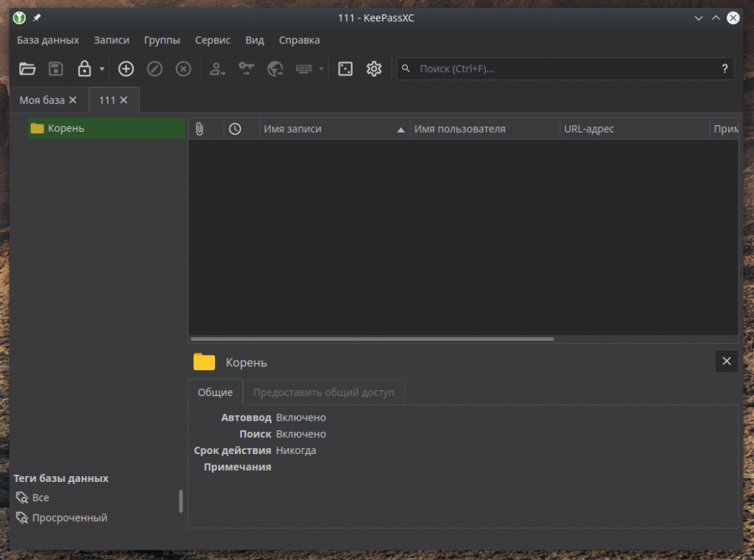754x560 pixels.
Task: Open the Сервис menu
Action: pyautogui.click(x=212, y=40)
